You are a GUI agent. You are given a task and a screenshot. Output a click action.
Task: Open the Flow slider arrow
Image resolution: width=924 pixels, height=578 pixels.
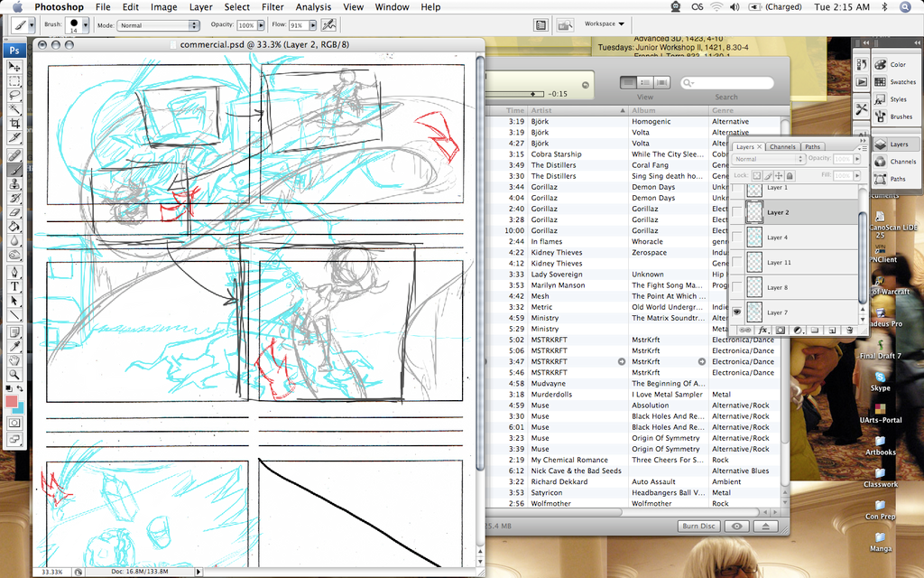pos(312,25)
